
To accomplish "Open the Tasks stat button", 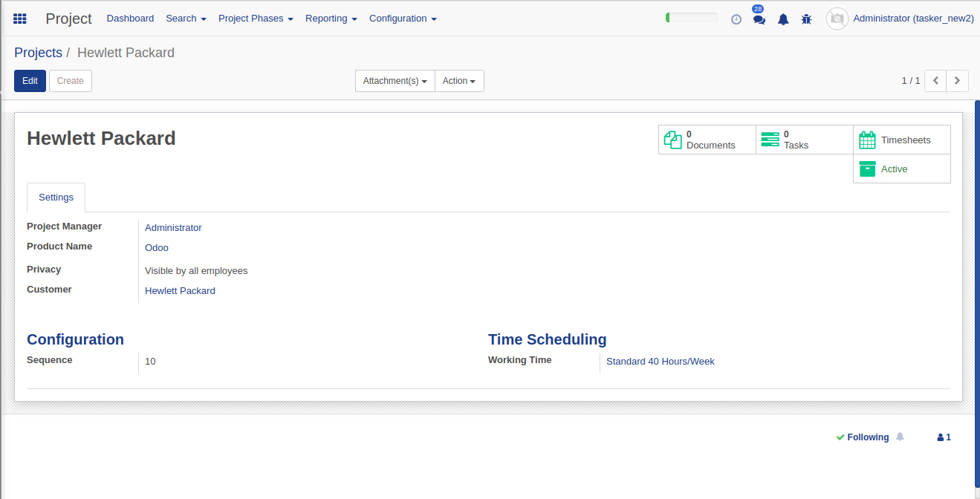I will (x=805, y=140).
